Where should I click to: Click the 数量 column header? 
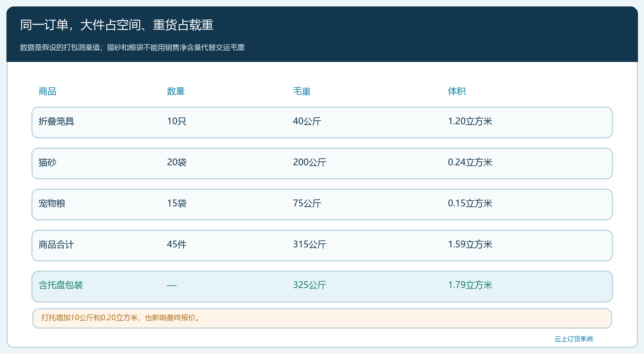click(176, 91)
